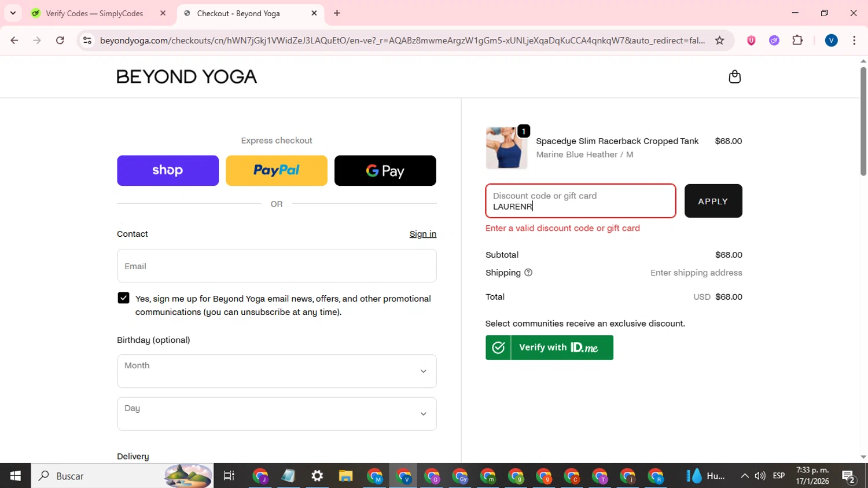Open the weather humidity taskbar widget

tap(705, 476)
